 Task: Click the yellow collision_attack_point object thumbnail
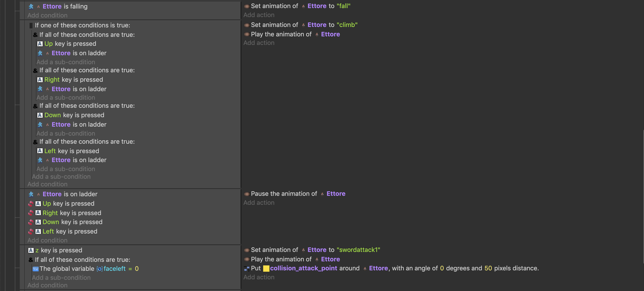[x=266, y=269]
